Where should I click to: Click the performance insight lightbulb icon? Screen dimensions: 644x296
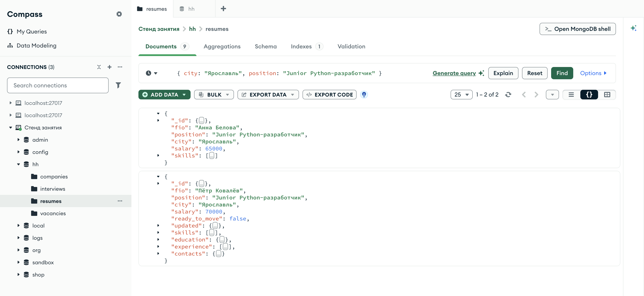click(x=364, y=95)
